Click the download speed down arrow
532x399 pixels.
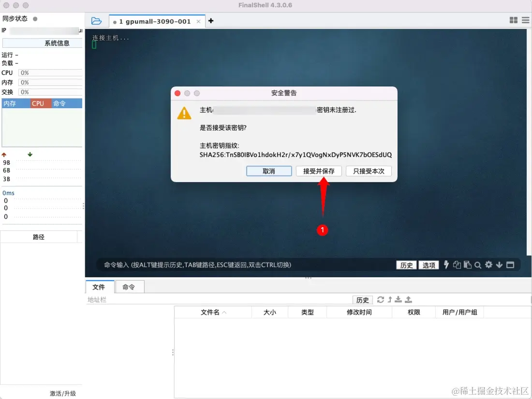pyautogui.click(x=30, y=154)
